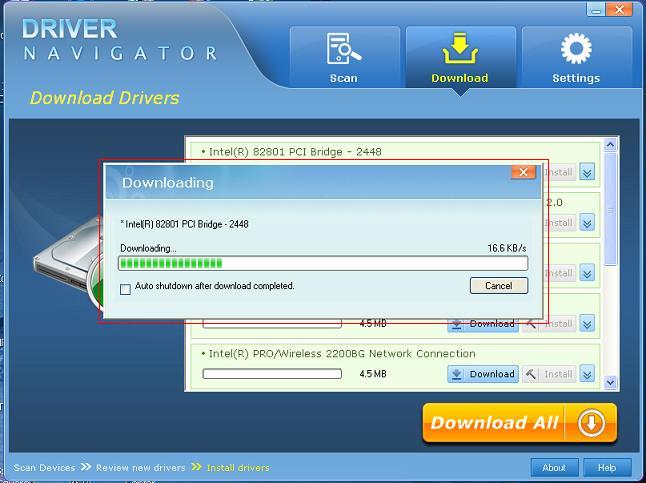Click Install drivers breadcrumb step

coord(238,468)
